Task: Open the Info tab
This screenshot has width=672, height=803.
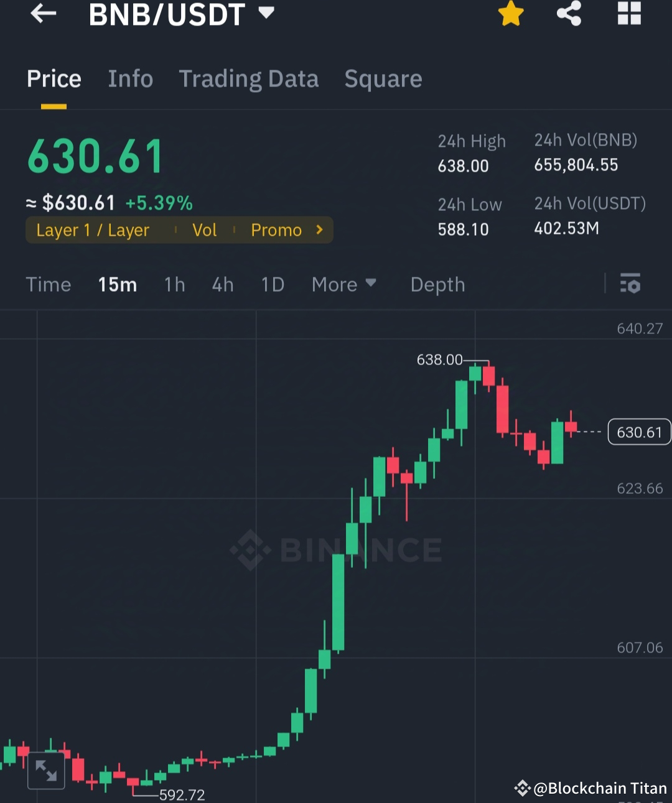Action: pyautogui.click(x=131, y=78)
